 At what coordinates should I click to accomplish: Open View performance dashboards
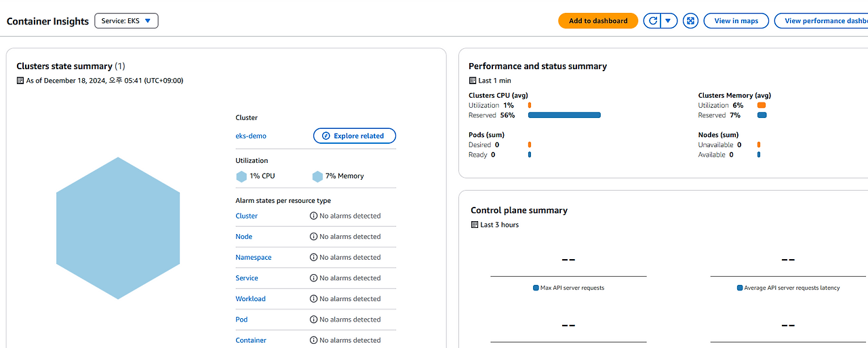click(x=821, y=21)
